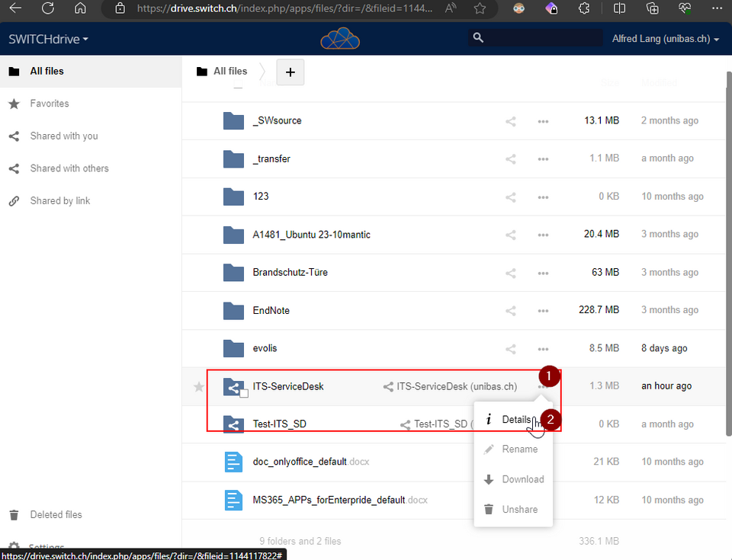Viewport: 732px width, 560px height.
Task: Open the evolis folder icon
Action: (x=233, y=349)
